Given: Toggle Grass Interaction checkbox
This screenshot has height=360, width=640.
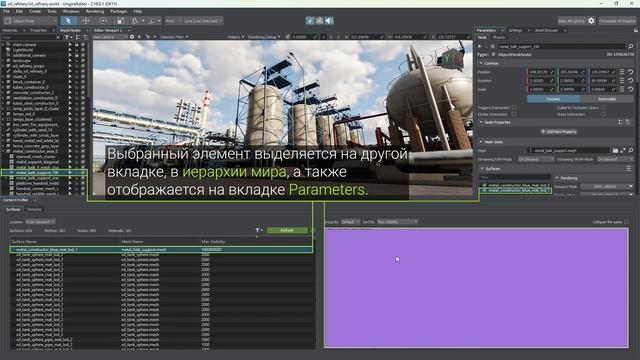Looking at the screenshot, I should pyautogui.click(x=603, y=114).
